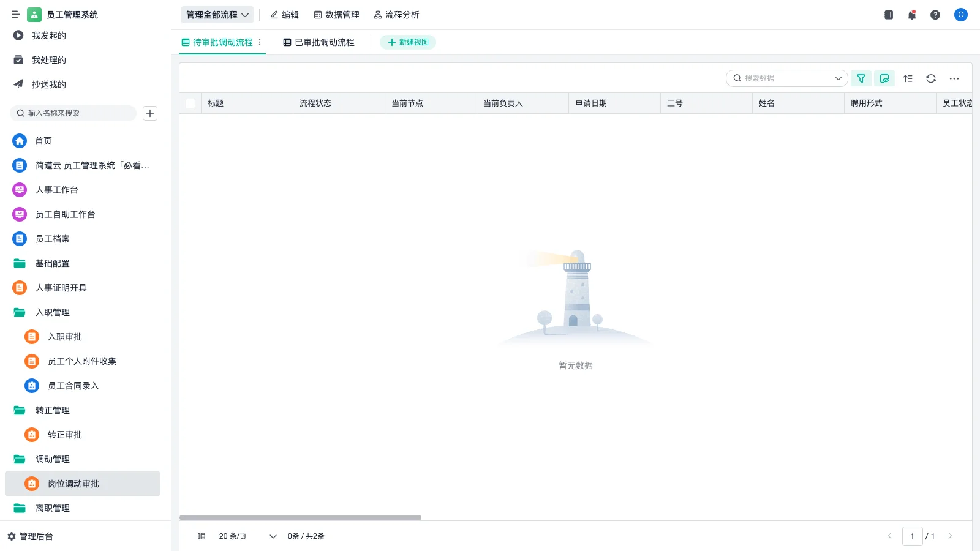Click the blue user avatar
Viewport: 980px width, 551px height.
coord(960,15)
